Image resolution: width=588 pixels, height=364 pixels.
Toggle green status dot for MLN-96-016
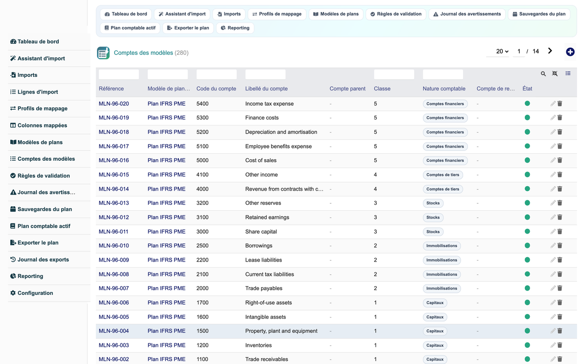click(x=527, y=160)
